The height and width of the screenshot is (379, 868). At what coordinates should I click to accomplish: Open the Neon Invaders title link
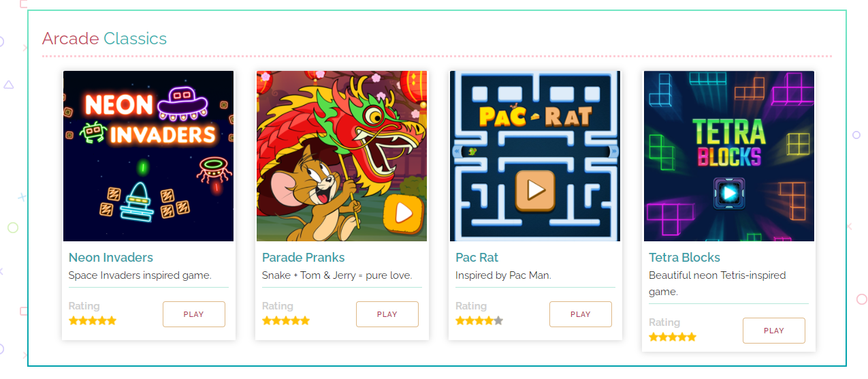coord(111,258)
